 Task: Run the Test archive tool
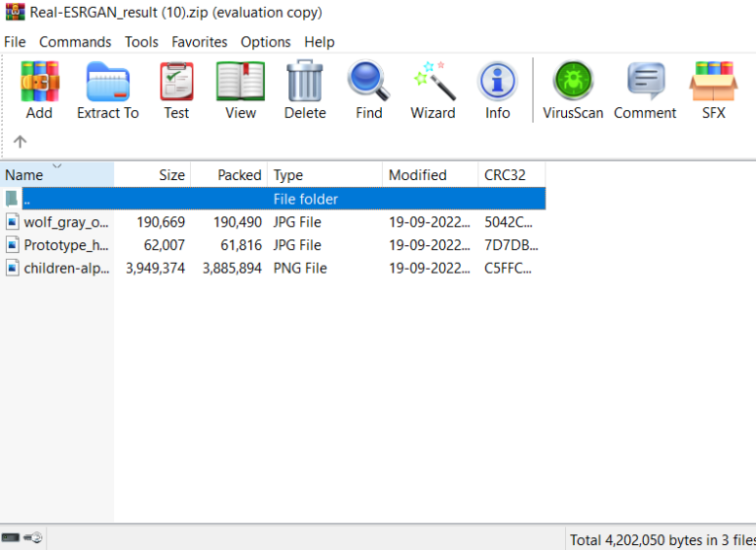[176, 89]
